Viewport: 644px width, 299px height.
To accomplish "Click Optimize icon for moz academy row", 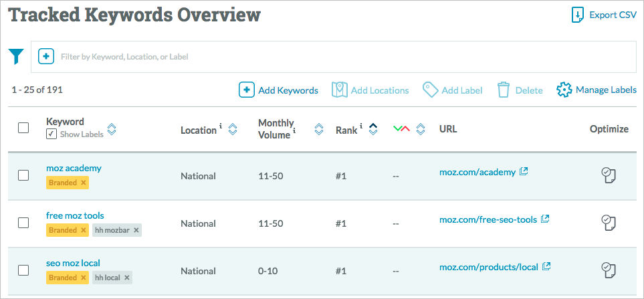I will pos(609,175).
